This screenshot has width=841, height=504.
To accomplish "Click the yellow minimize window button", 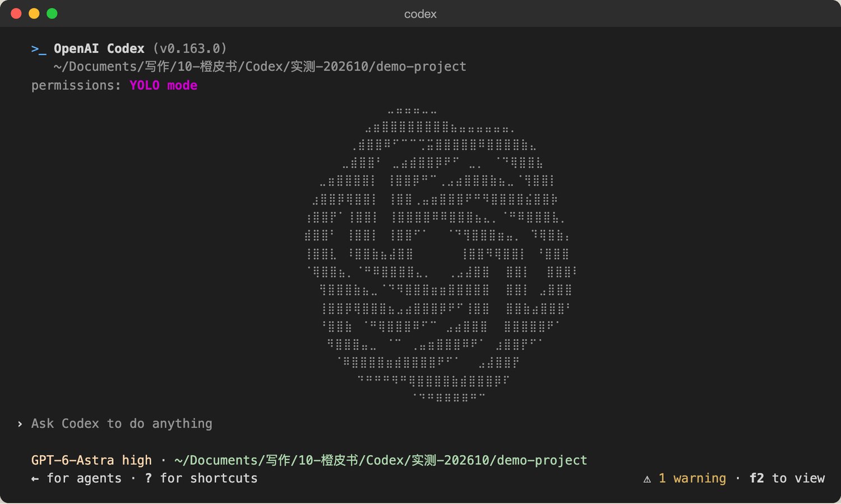I will pyautogui.click(x=34, y=13).
